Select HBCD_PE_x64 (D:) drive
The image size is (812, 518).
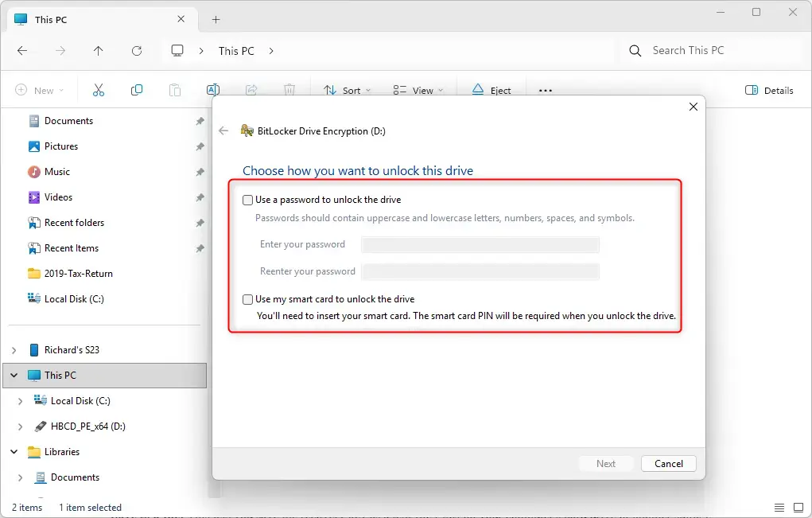point(87,426)
